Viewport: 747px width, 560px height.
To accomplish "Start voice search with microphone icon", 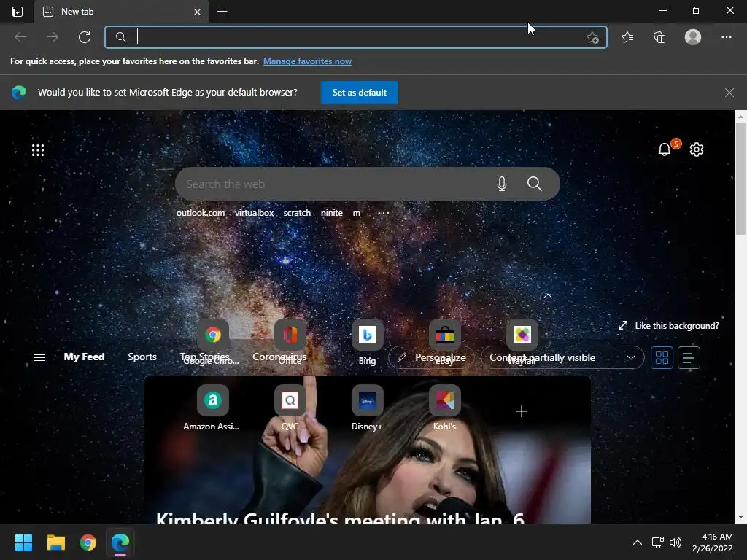I will tap(502, 184).
